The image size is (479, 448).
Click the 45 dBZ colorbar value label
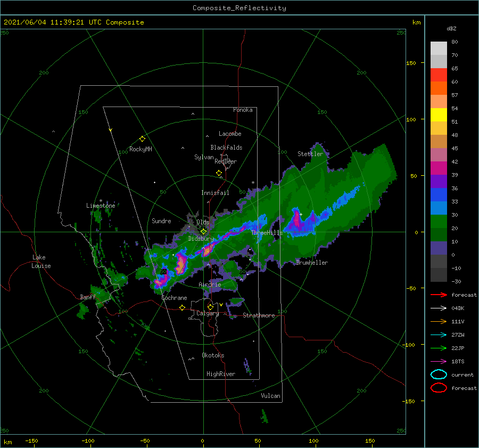[455, 148]
